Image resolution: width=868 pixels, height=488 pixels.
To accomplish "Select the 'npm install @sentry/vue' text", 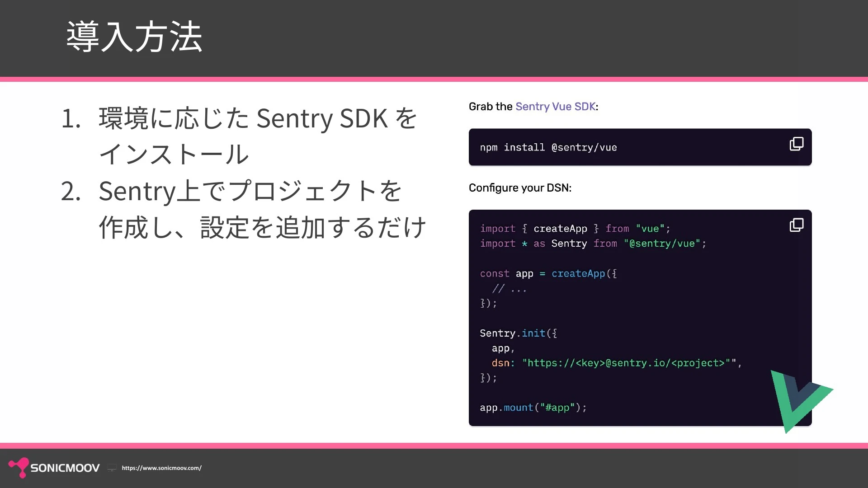I will point(548,148).
